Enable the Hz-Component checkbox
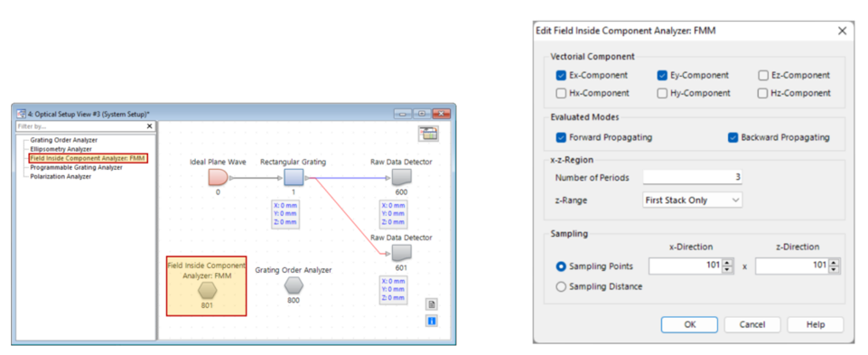868x355 pixels. 763,93
